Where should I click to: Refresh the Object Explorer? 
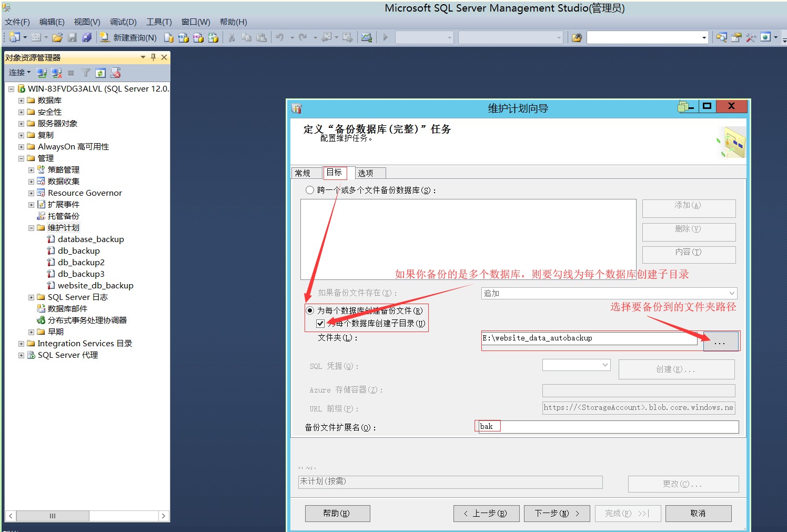pos(100,73)
